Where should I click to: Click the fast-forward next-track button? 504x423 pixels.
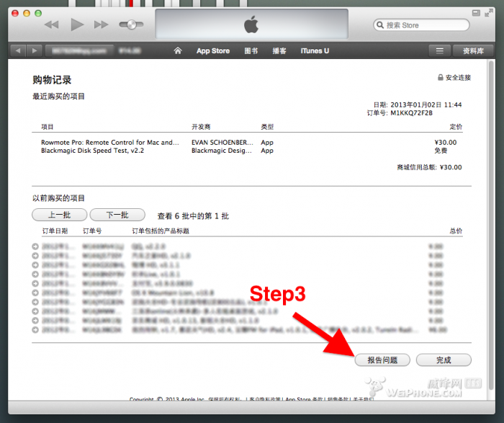102,25
